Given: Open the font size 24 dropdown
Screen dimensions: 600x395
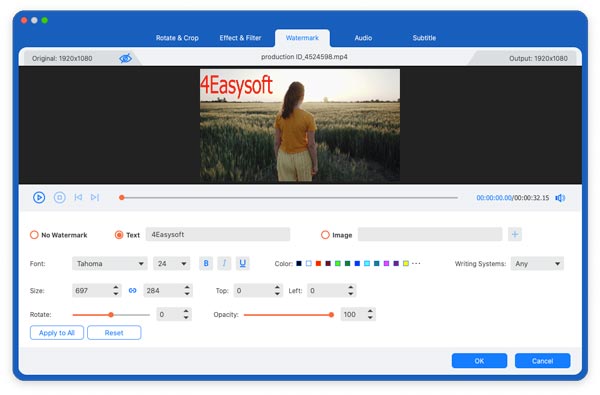Looking at the screenshot, I should (x=171, y=264).
